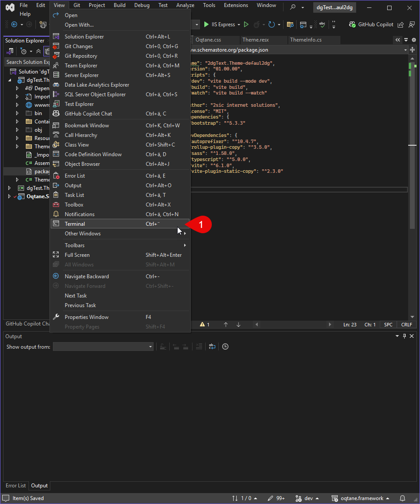Toggle auto-hide pin on Output panel
This screenshot has width=420, height=504.
[404, 336]
